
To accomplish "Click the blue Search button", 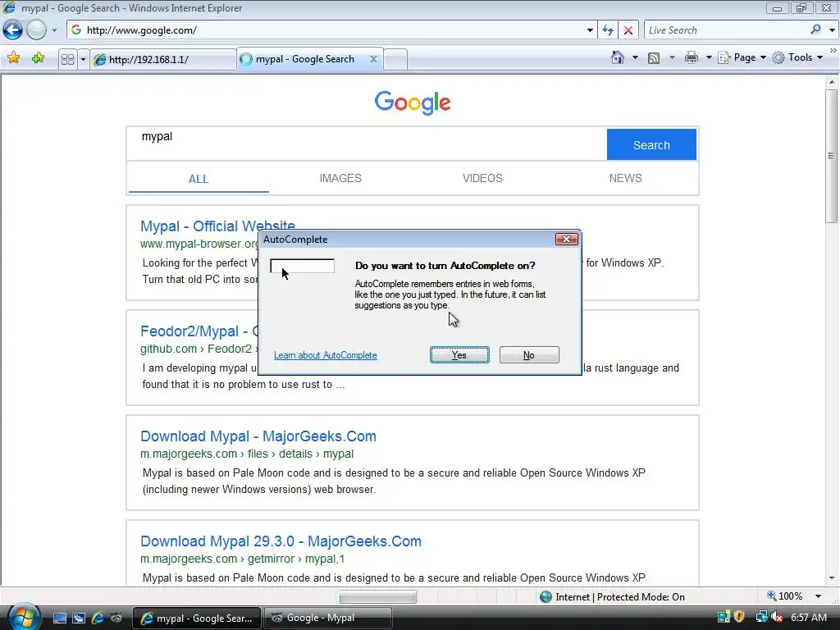I will click(x=651, y=144).
